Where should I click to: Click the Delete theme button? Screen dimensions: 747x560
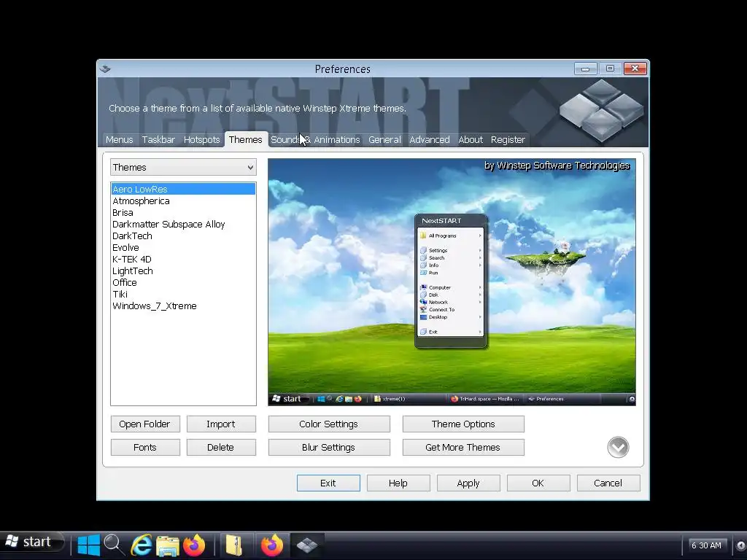click(221, 447)
